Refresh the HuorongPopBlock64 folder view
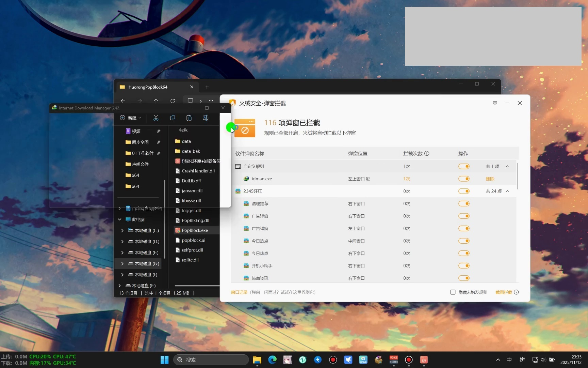This screenshot has height=368, width=588. click(x=173, y=101)
